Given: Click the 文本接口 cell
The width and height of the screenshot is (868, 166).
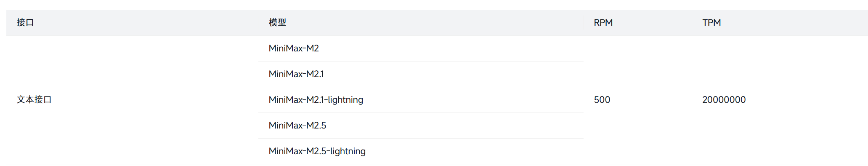Looking at the screenshot, I should (x=34, y=100).
